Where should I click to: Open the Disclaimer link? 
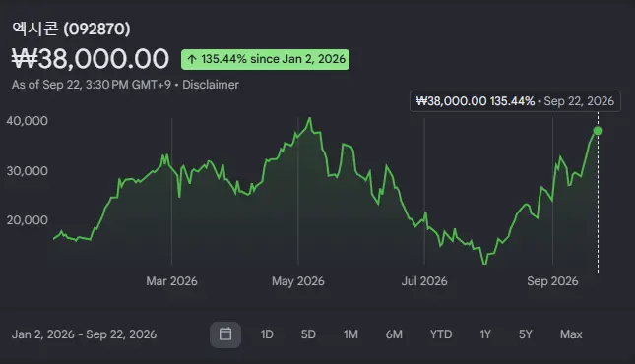pyautogui.click(x=211, y=85)
